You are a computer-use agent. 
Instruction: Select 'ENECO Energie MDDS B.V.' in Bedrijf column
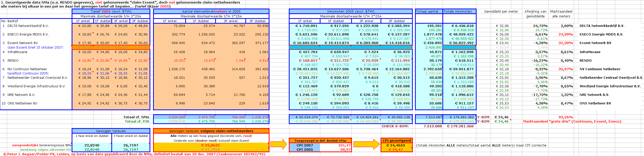pos(28,34)
